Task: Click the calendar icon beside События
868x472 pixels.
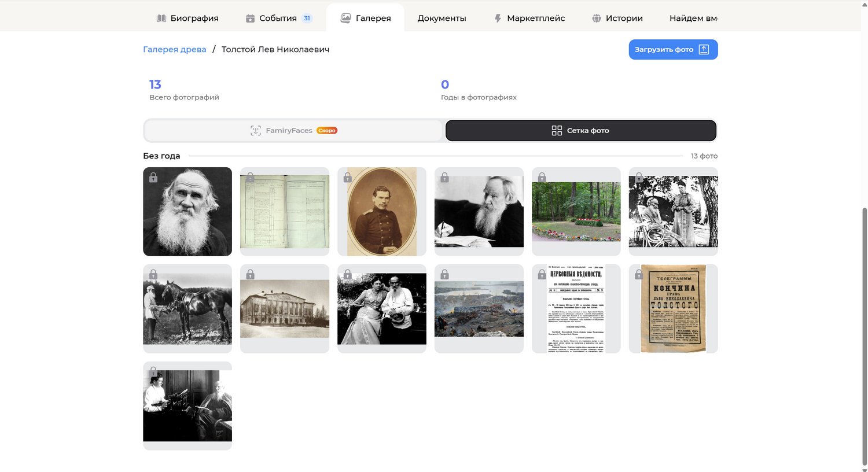Action: click(250, 19)
